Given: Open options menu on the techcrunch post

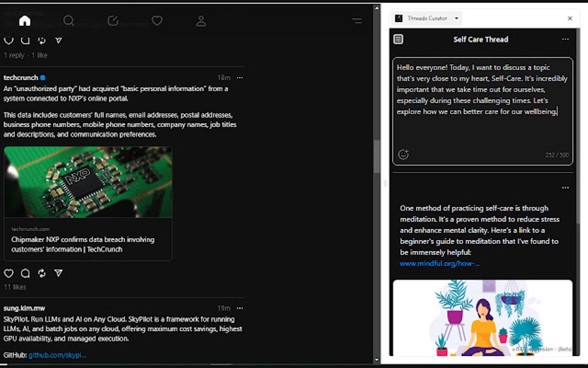Looking at the screenshot, I should [240, 78].
